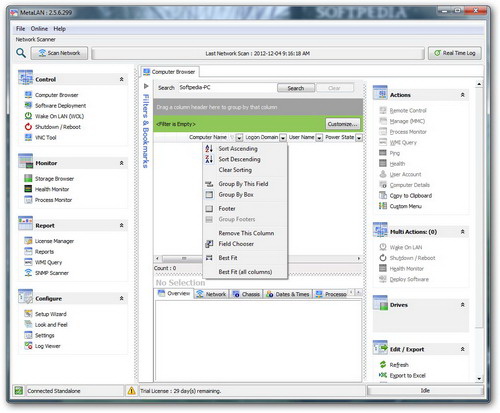Click the Scan Network button
Viewport: 500px width, 413px height.
[x=60, y=53]
